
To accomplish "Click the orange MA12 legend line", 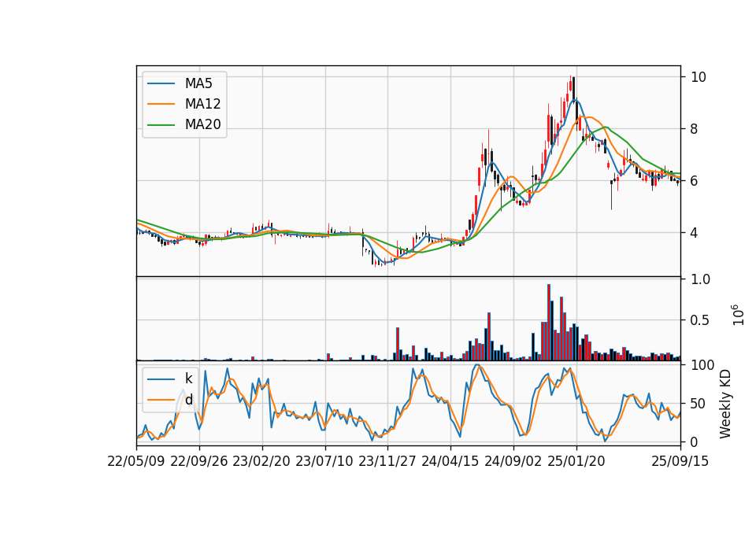I will pos(161,104).
